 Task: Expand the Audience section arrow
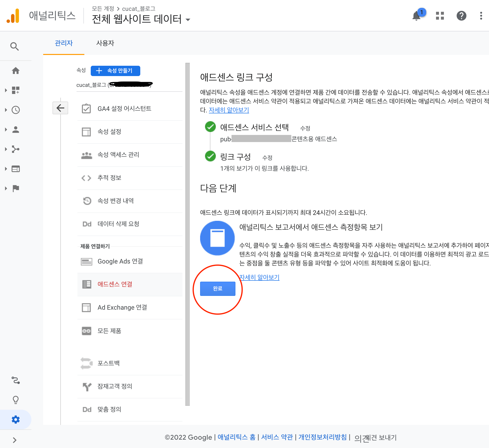[6, 130]
